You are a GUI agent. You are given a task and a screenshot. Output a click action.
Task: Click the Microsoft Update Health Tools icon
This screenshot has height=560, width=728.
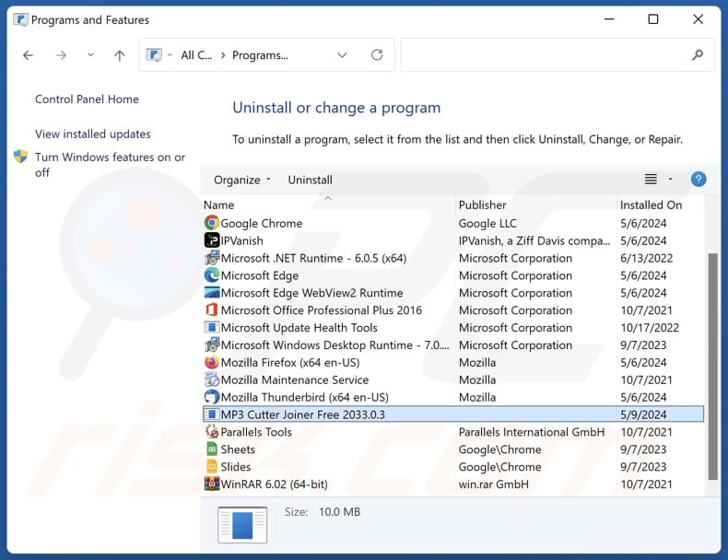(212, 328)
